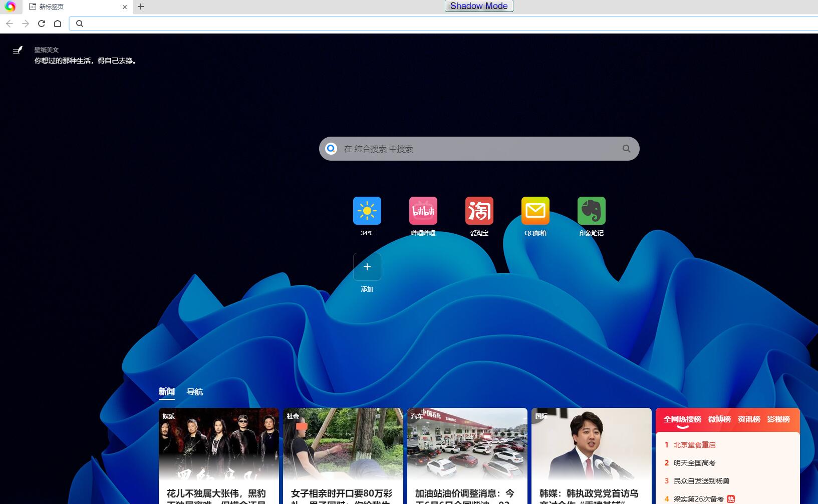
Task: Go to the browser home page icon
Action: coord(58,24)
